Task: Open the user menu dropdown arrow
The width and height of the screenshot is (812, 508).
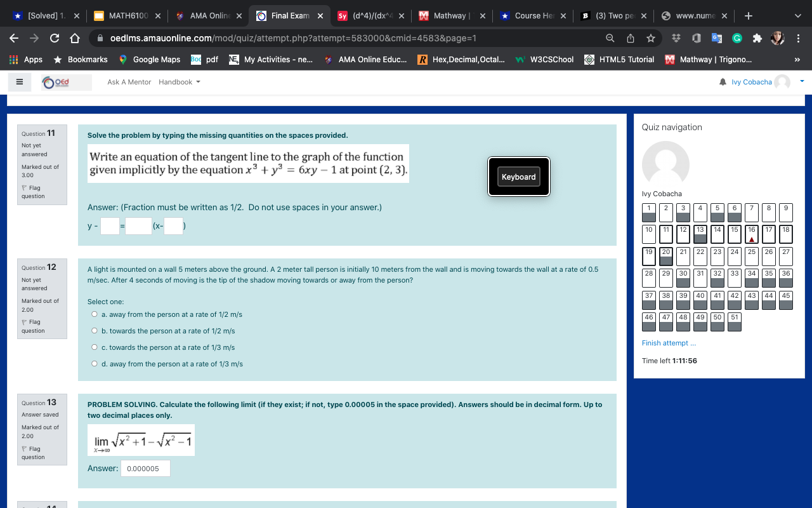Action: tap(802, 81)
